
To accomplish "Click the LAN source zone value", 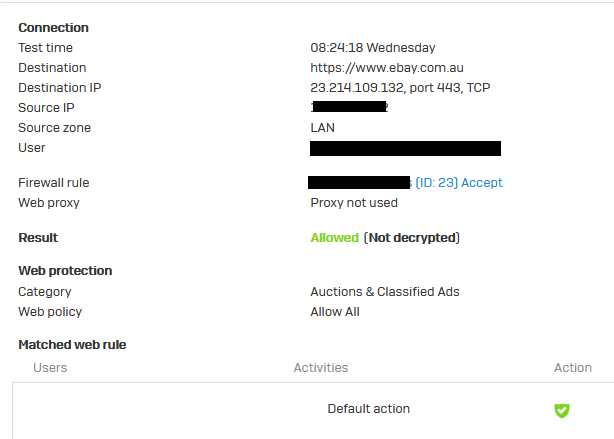I will (322, 127).
